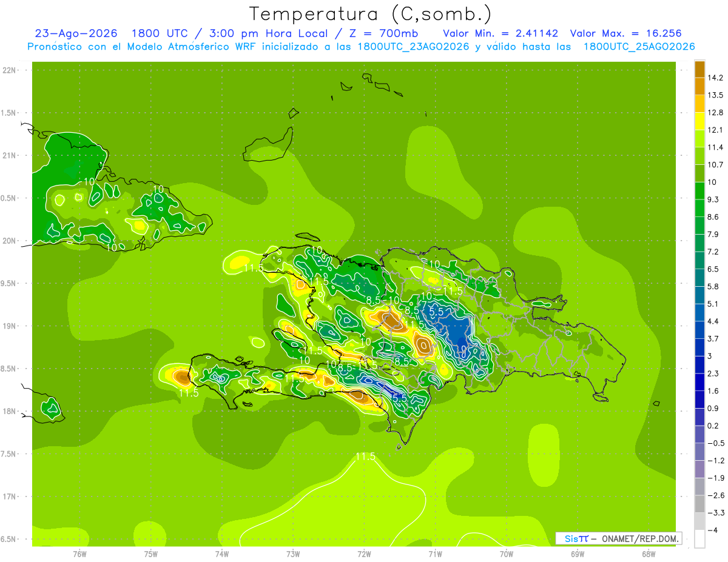728x562 pixels.
Task: Click the white legend swatch below -4
Action: click(x=699, y=538)
